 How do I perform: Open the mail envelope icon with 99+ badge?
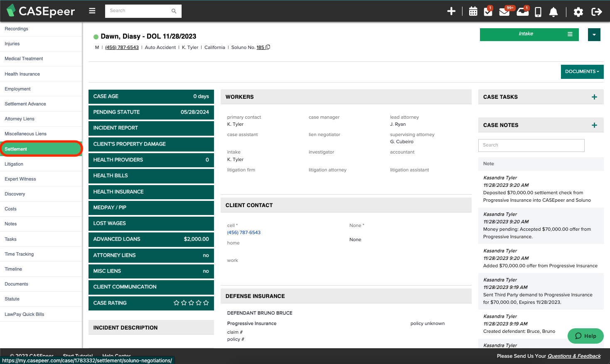coord(505,11)
